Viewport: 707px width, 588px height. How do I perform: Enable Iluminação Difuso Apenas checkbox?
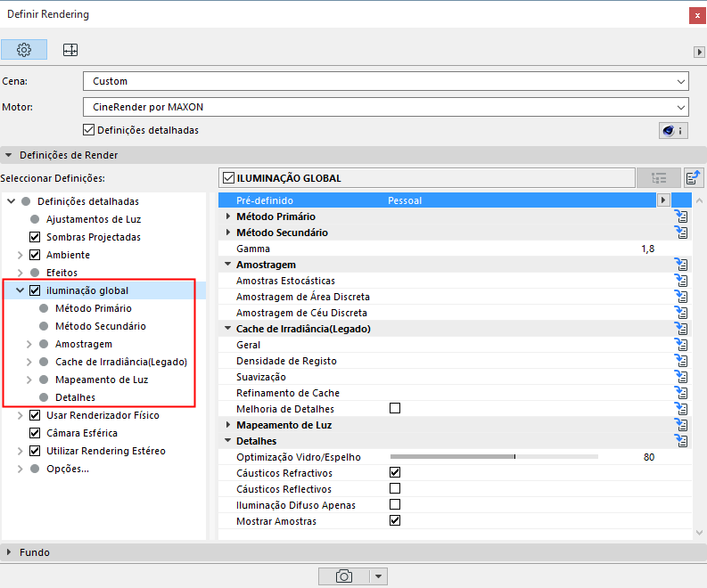[395, 504]
